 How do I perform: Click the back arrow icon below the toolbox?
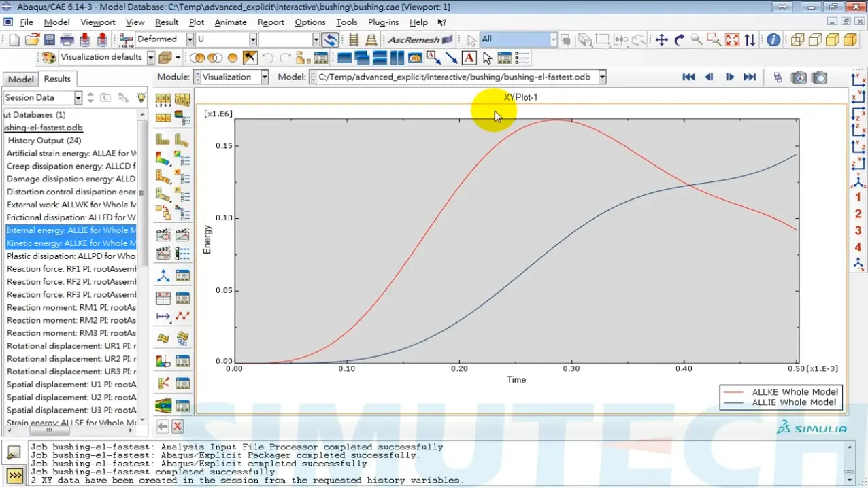tap(163, 426)
